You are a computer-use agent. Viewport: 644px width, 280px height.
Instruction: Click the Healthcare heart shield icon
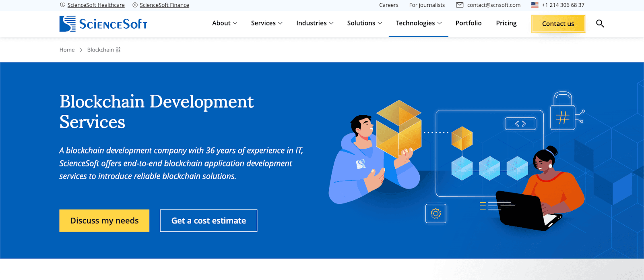click(62, 5)
